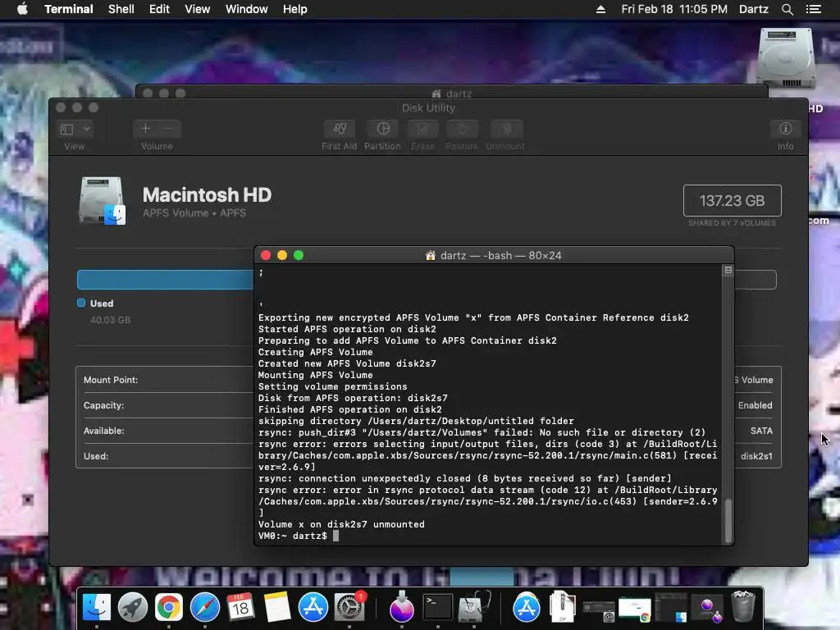Click the Dartz user menu
This screenshot has height=630, width=840.
753,9
